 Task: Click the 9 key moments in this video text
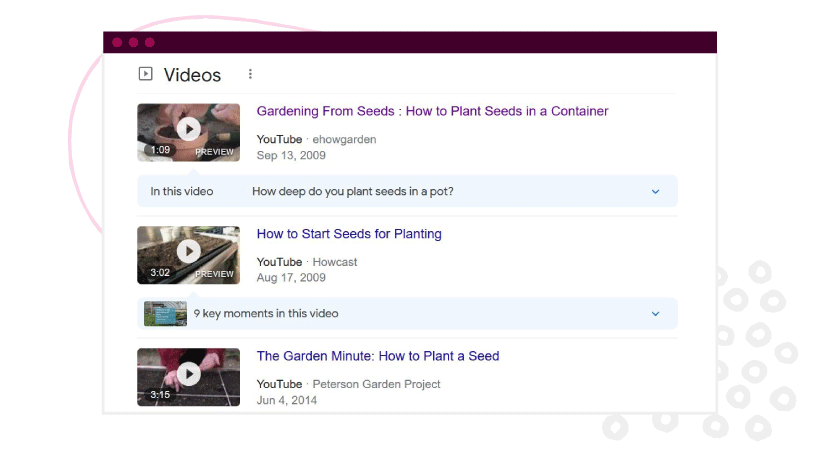[x=266, y=314]
